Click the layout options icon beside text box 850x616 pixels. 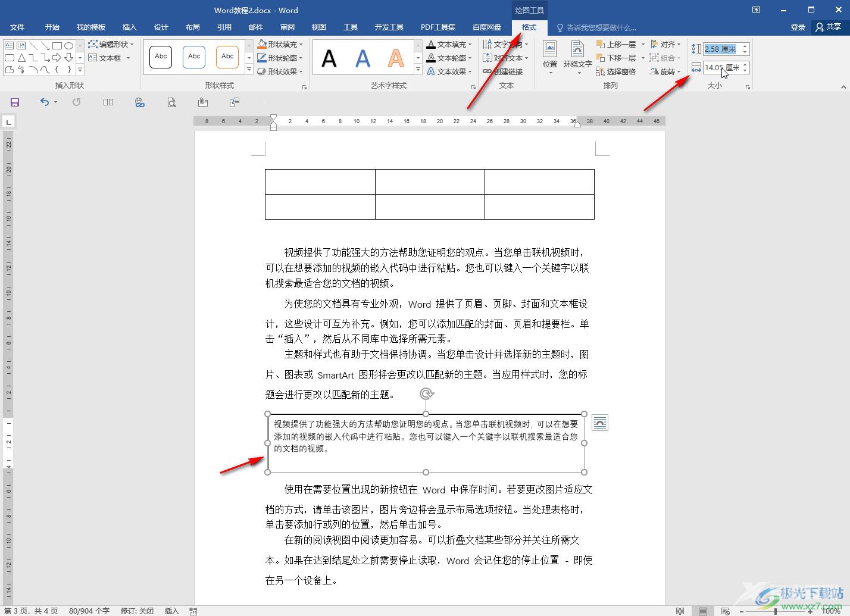click(x=600, y=423)
